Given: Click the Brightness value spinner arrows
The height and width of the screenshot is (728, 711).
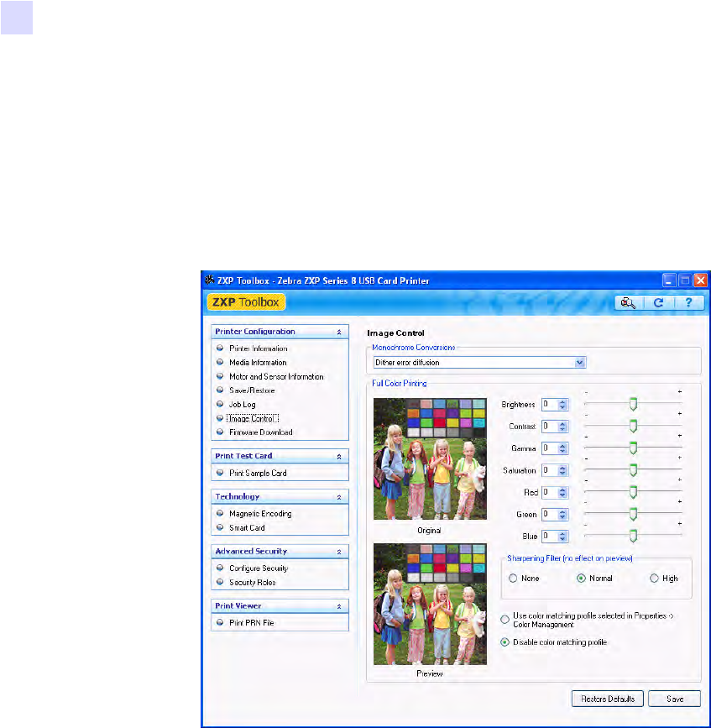Looking at the screenshot, I should [x=562, y=405].
